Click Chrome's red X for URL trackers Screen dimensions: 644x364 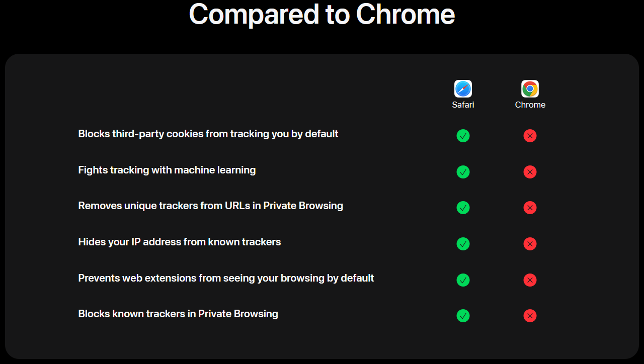pos(530,208)
